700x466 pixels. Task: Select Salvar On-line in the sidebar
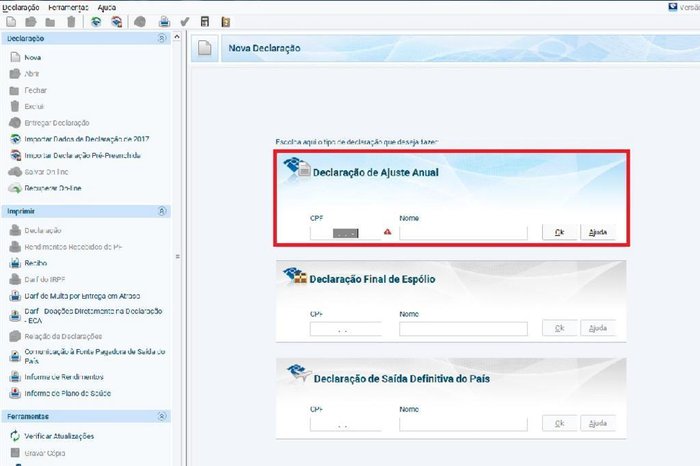[46, 172]
